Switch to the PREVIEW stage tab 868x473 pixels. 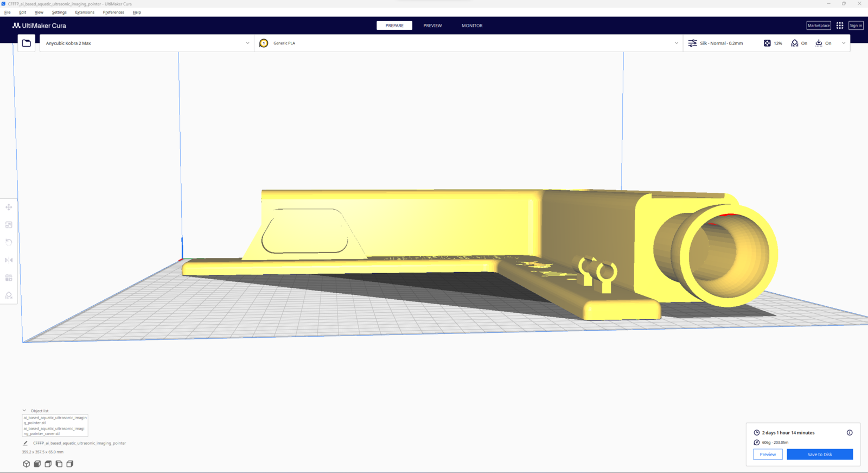point(432,26)
